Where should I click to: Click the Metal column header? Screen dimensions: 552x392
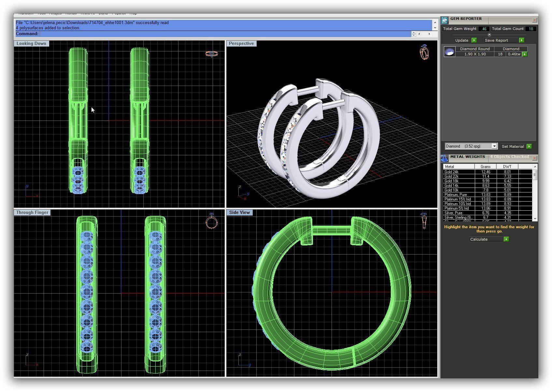tap(459, 167)
